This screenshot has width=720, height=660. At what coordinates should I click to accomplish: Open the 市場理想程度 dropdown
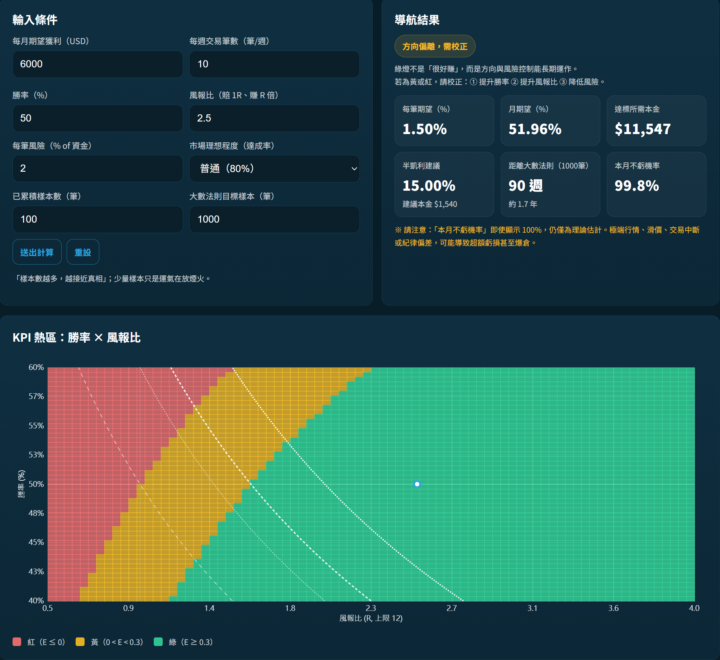pyautogui.click(x=273, y=169)
